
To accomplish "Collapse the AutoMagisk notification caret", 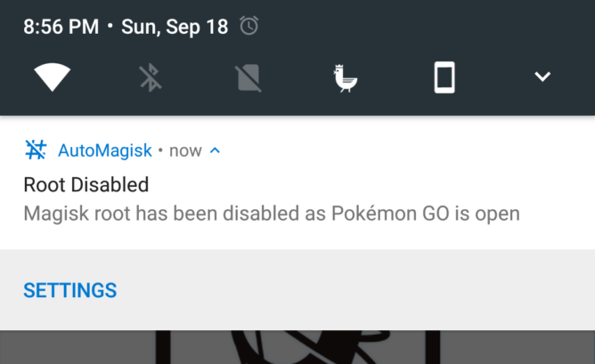I will point(215,150).
